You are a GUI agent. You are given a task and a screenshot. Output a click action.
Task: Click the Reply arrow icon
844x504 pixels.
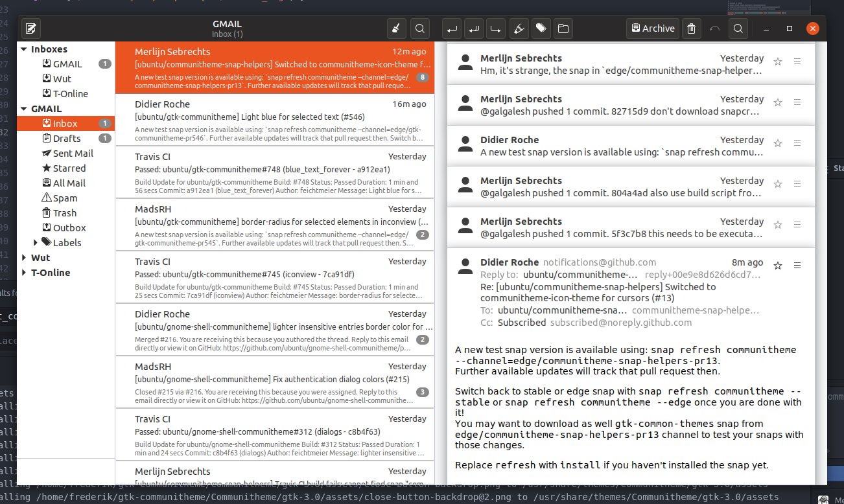point(452,29)
